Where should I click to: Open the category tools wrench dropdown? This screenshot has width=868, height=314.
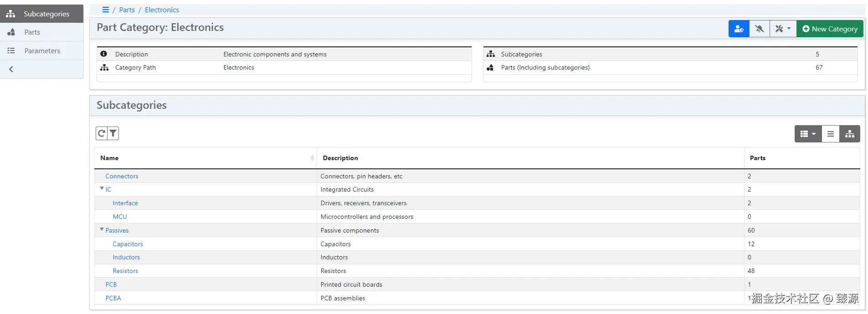point(783,29)
